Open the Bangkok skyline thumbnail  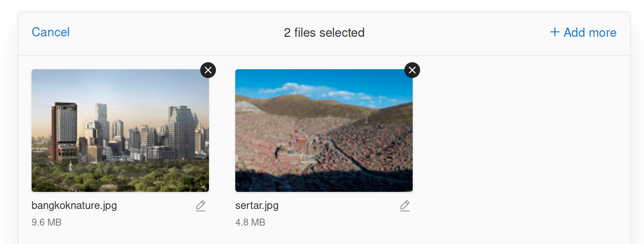coord(120,131)
